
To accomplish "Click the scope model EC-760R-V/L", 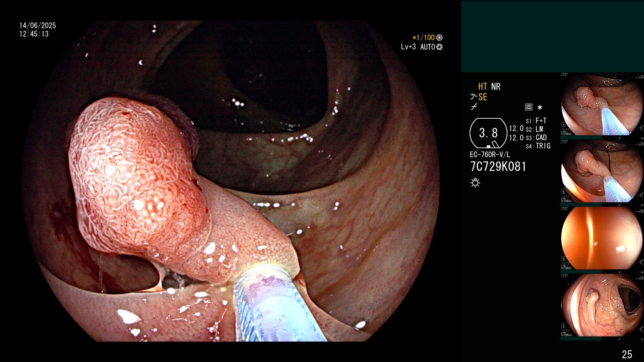I will (x=490, y=155).
